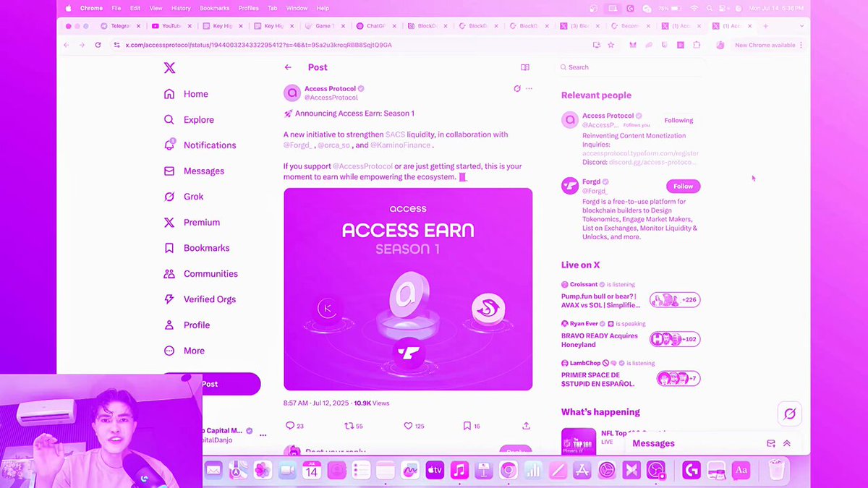Click the Post button in sidebar
868x488 pixels.
tap(210, 384)
